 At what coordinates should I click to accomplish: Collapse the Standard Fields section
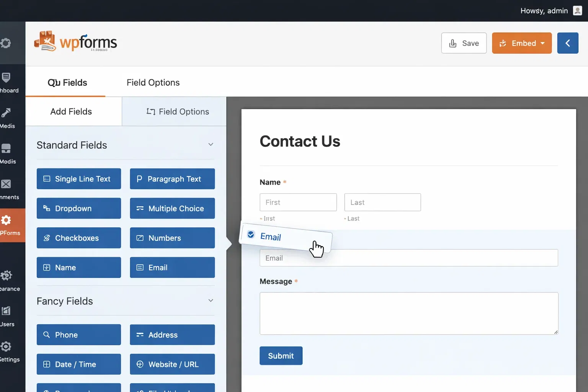click(211, 144)
